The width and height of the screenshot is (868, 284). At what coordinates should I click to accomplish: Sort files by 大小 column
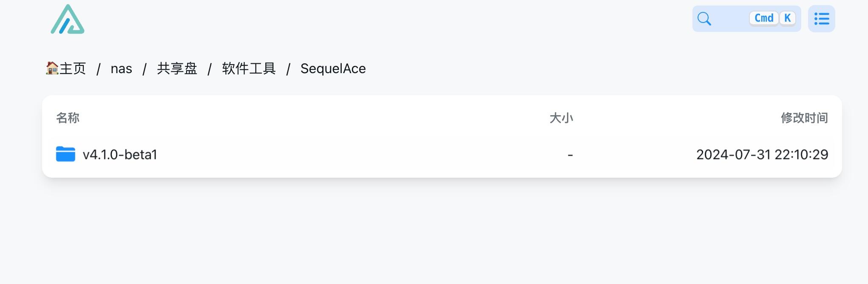[x=562, y=118]
